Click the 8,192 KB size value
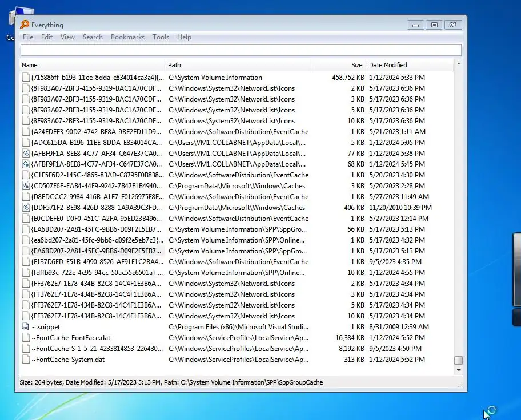The width and height of the screenshot is (521, 420). point(351,348)
